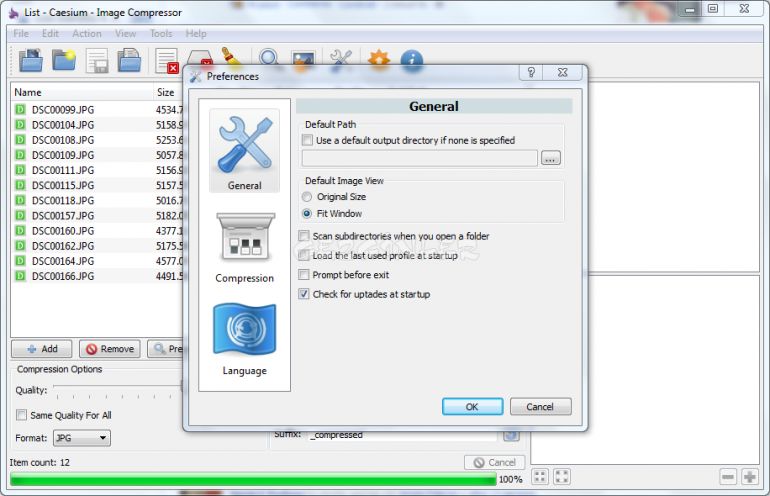Screen dimensions: 770x496
Task: Click the default output path text field
Action: [419, 158]
